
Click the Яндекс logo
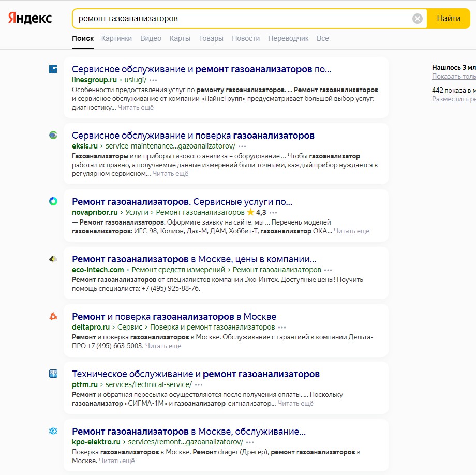[x=30, y=18]
